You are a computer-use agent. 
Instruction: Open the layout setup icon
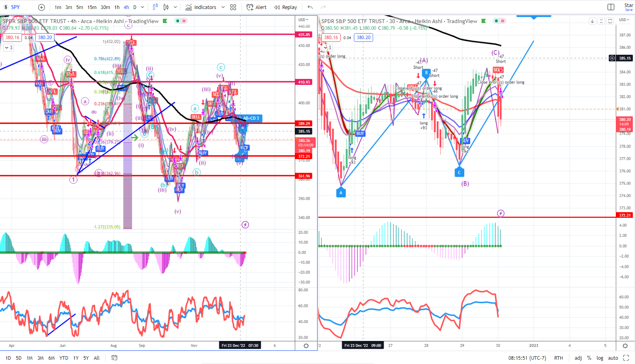pyautogui.click(x=611, y=7)
